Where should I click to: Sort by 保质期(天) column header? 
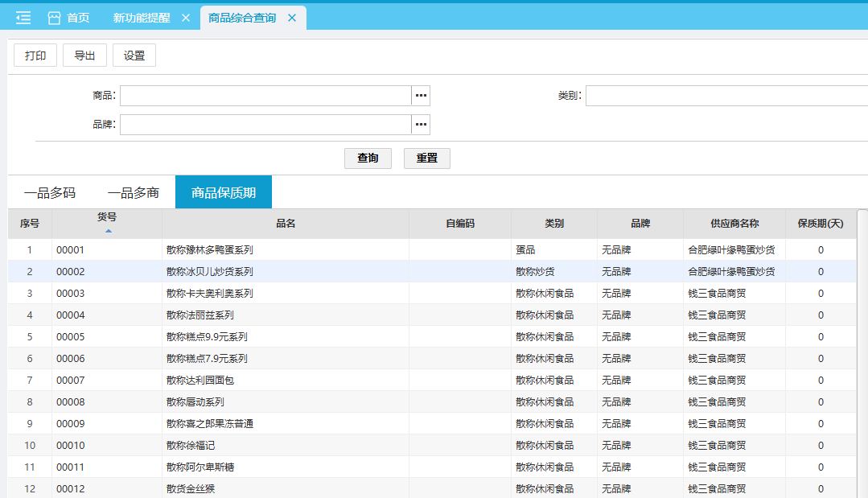pos(820,224)
